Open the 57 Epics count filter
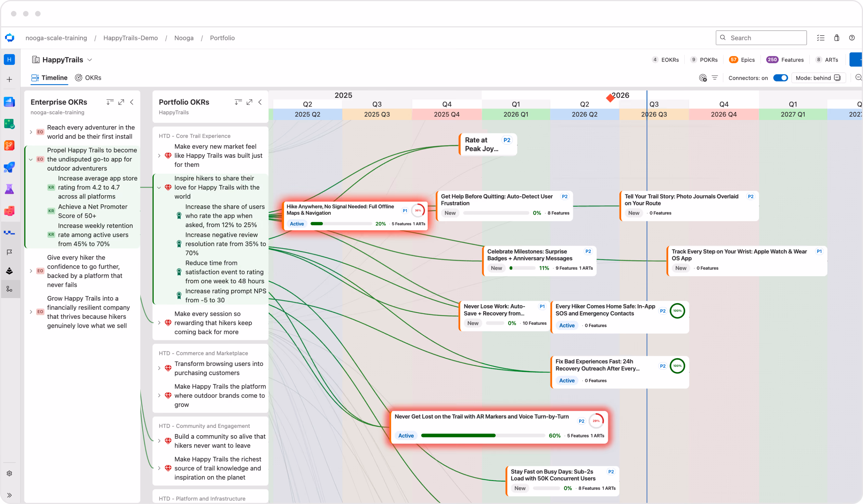Image resolution: width=863 pixels, height=504 pixels. click(742, 59)
